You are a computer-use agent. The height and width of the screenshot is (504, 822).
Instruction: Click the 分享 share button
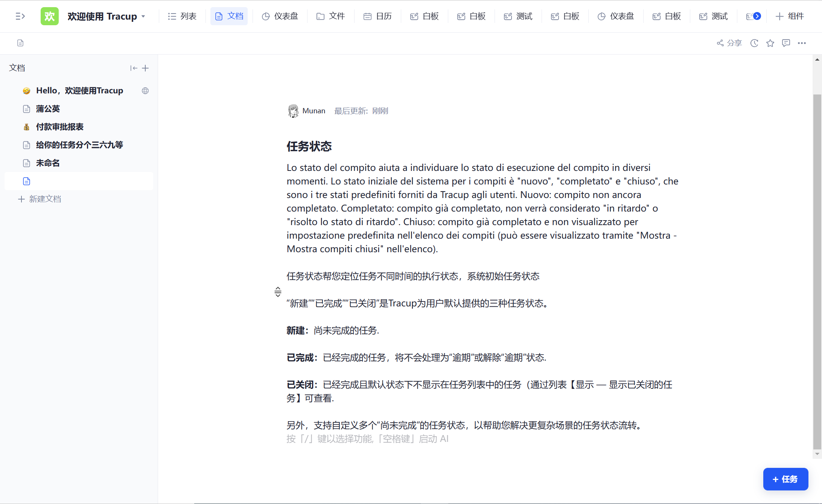tap(729, 43)
